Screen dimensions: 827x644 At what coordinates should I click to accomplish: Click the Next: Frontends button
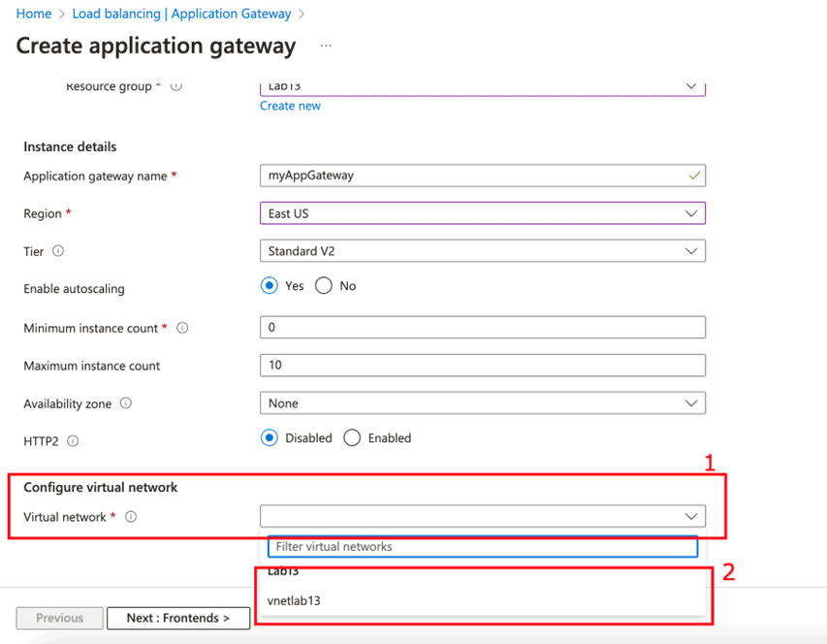point(178,618)
